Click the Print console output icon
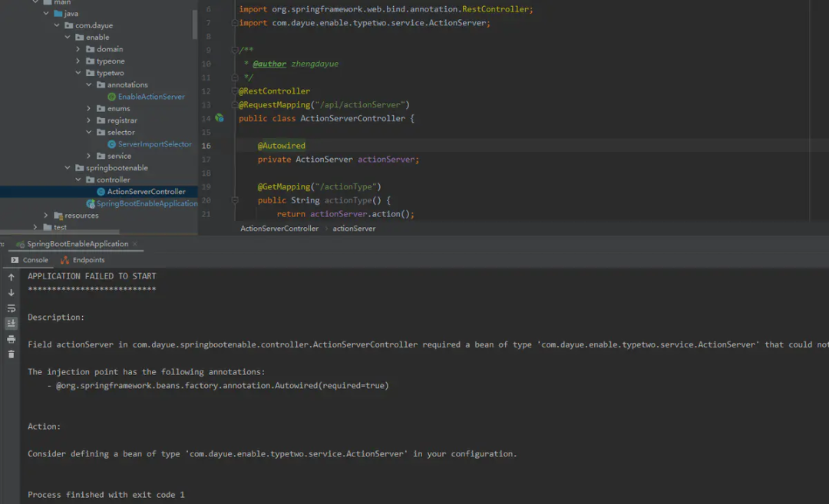This screenshot has height=504, width=829. click(x=11, y=339)
